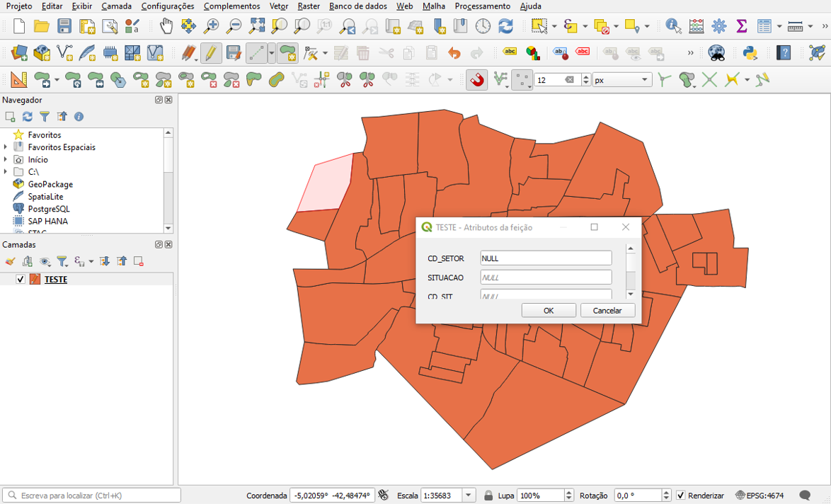Click the Refresh icon in the Navegador panel
Viewport: 831px width, 504px height.
pos(28,116)
